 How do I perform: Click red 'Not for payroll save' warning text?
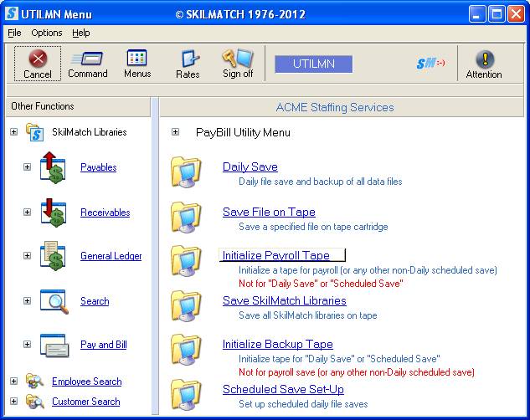(x=356, y=372)
